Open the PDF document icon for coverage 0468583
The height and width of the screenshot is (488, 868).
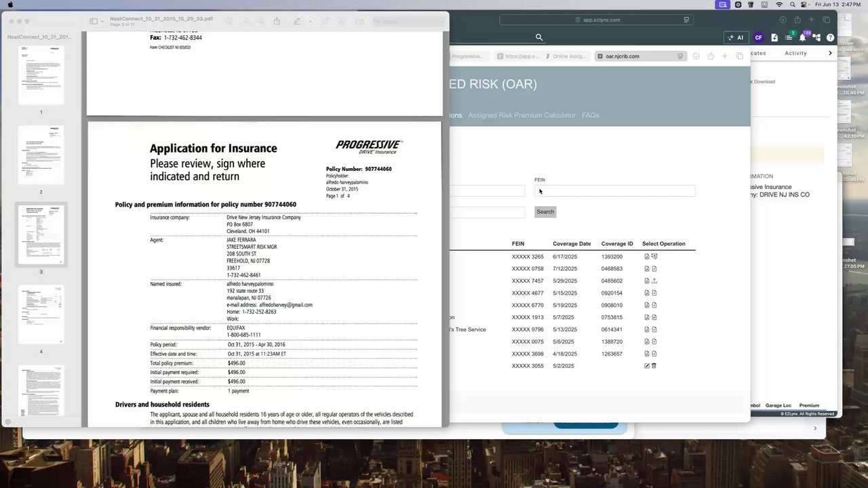pos(647,269)
